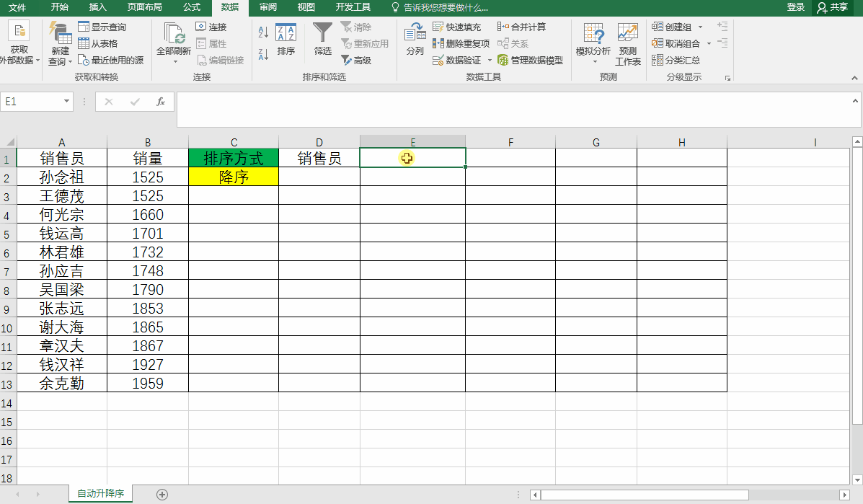
Task: Open Manage Data Model
Action: pos(530,60)
